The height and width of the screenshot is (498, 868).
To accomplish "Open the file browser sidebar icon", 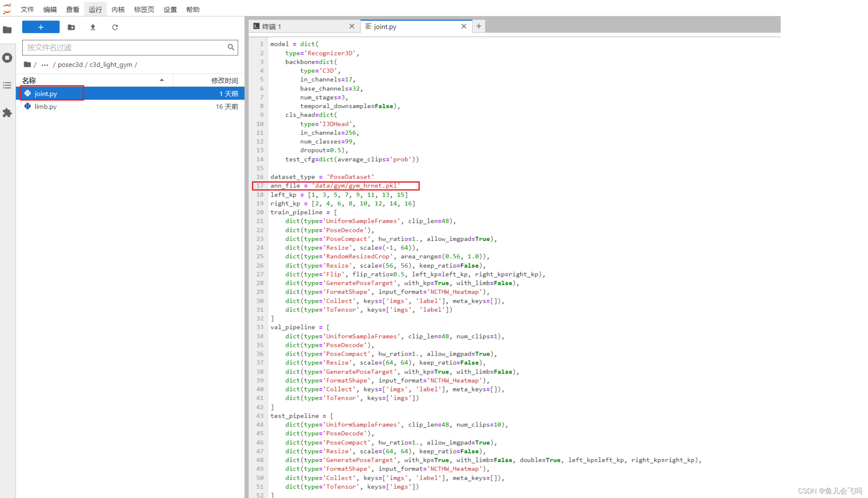I will tap(7, 30).
